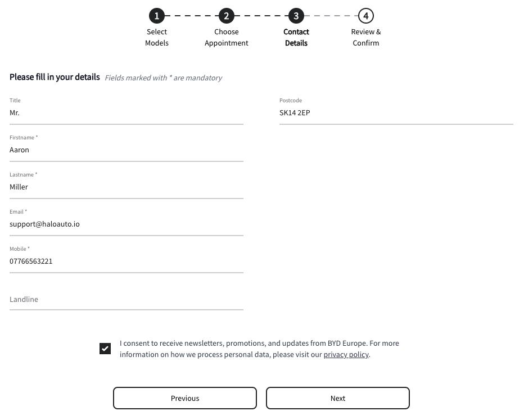Select the Contact Details step label
524x420 pixels.
pos(296,37)
